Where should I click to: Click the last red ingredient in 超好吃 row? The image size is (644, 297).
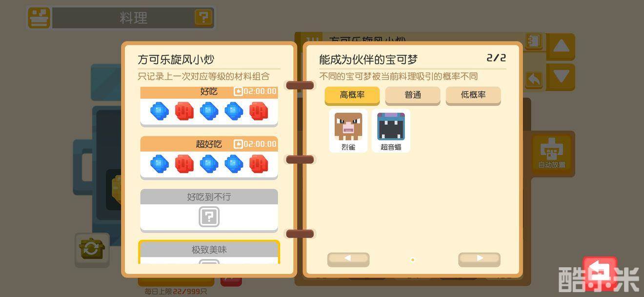(259, 164)
